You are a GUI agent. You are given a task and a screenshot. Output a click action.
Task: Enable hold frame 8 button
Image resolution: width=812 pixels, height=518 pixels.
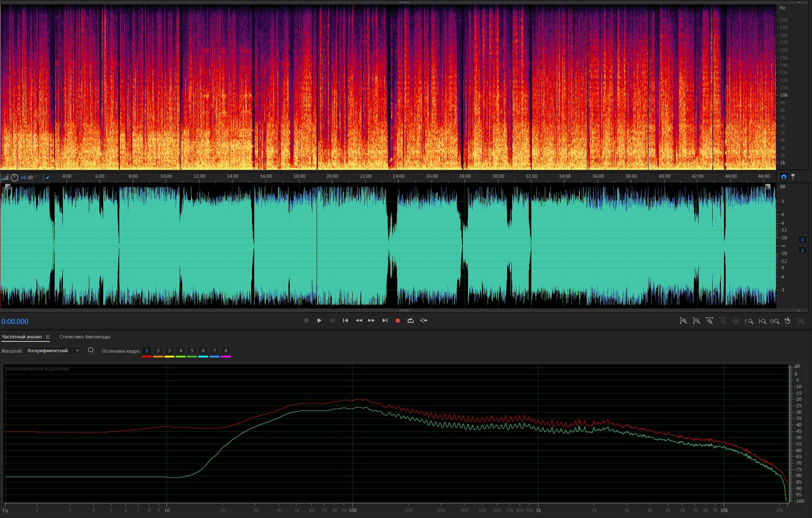(226, 351)
